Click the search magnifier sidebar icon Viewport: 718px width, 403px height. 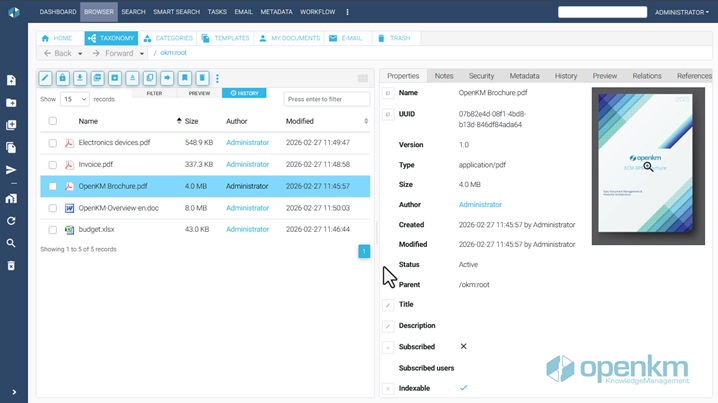pos(11,243)
